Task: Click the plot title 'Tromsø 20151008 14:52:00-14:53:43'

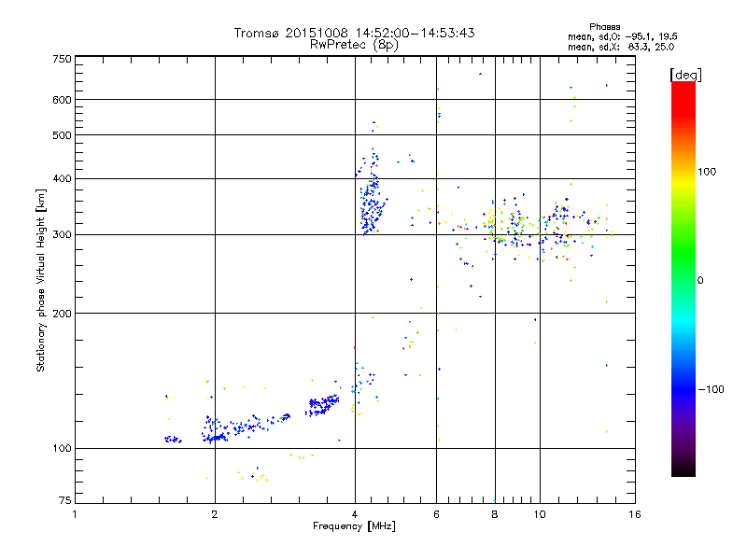Action: (354, 33)
